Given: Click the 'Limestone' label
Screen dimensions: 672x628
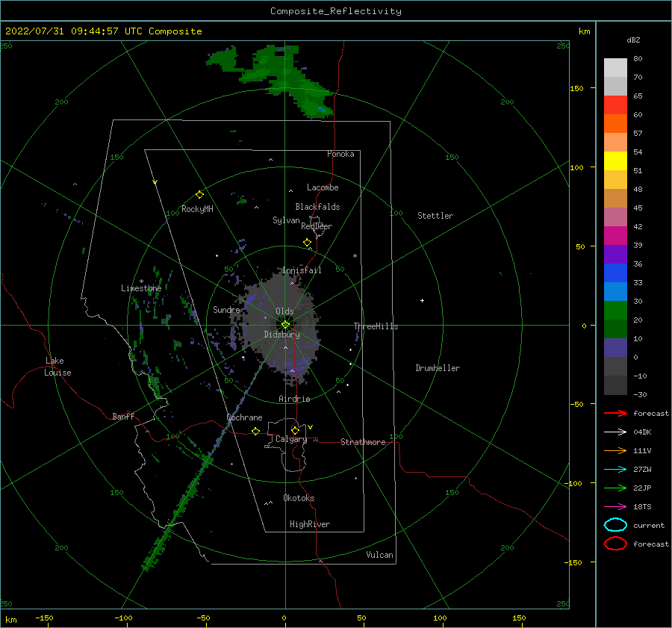Looking at the screenshot, I should (x=141, y=288).
